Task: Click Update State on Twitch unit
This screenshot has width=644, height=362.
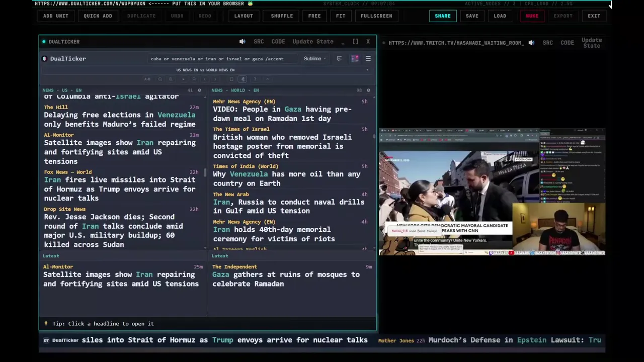Action: (x=592, y=43)
